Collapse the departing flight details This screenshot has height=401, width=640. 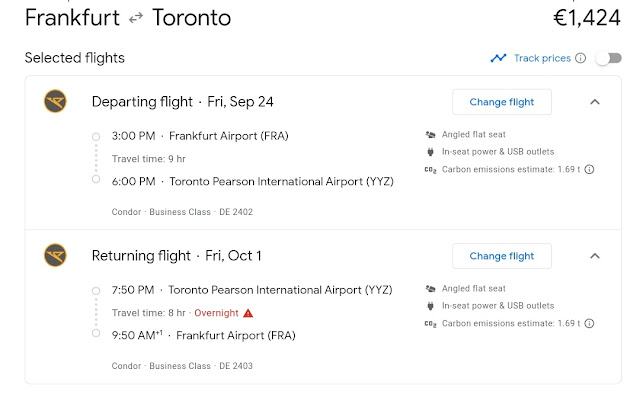coord(595,102)
